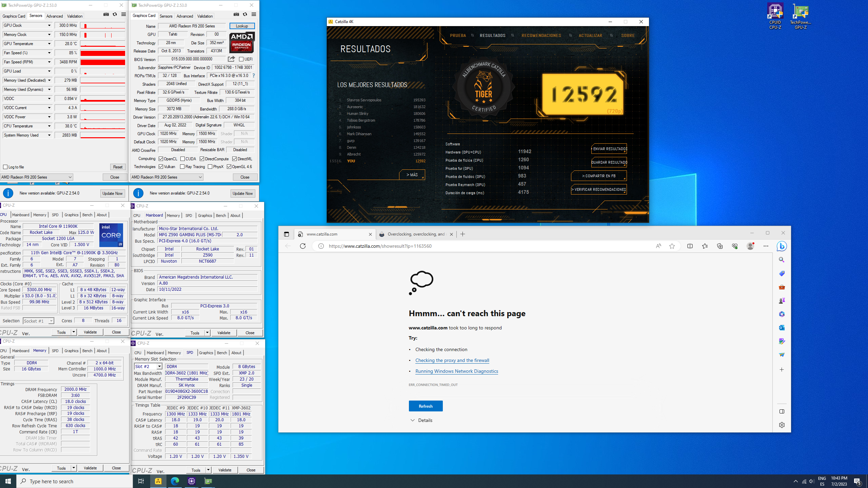Open GPU selector dropdown in GPU-Z Sensors window

[x=37, y=177]
